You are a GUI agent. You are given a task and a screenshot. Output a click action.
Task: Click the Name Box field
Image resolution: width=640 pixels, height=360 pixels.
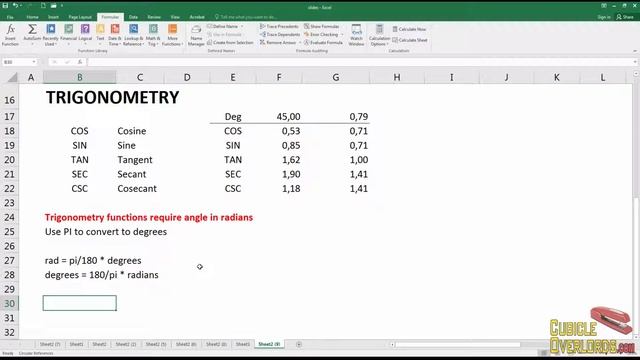16,62
